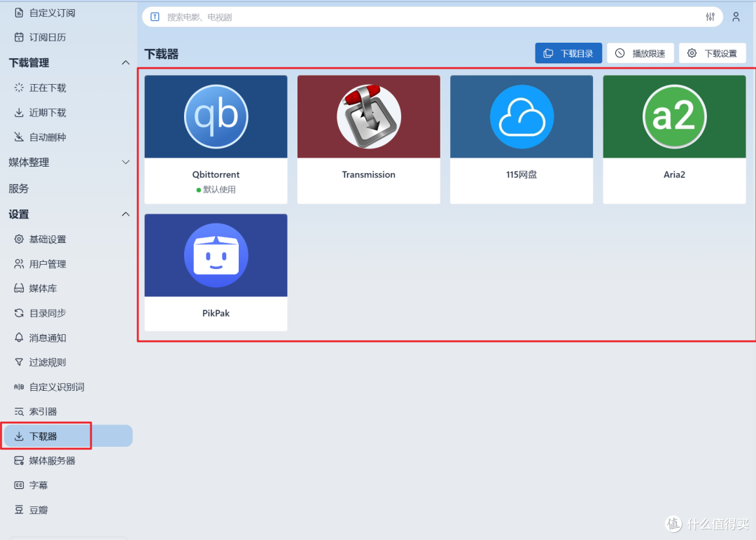Screen dimensions: 756x540
Task: Open the Qbittorrent downloader card logo
Action: coord(216,116)
